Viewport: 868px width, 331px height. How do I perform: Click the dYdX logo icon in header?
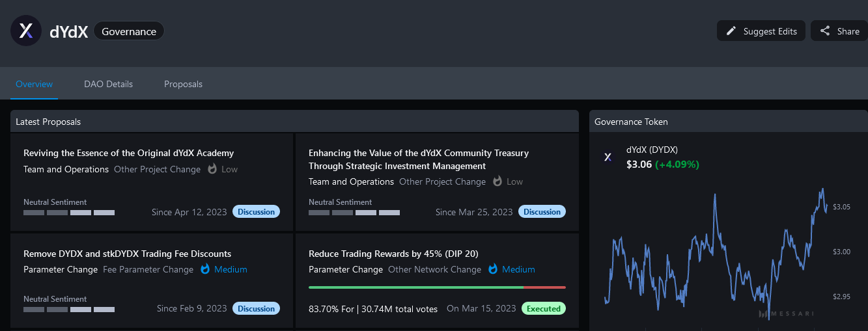(x=26, y=31)
